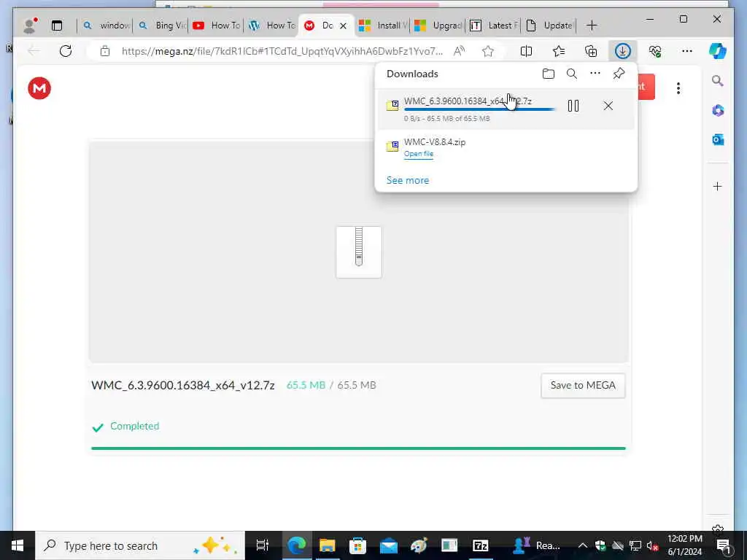Activate Read aloud icon in address bar
The image size is (747, 560).
[460, 51]
